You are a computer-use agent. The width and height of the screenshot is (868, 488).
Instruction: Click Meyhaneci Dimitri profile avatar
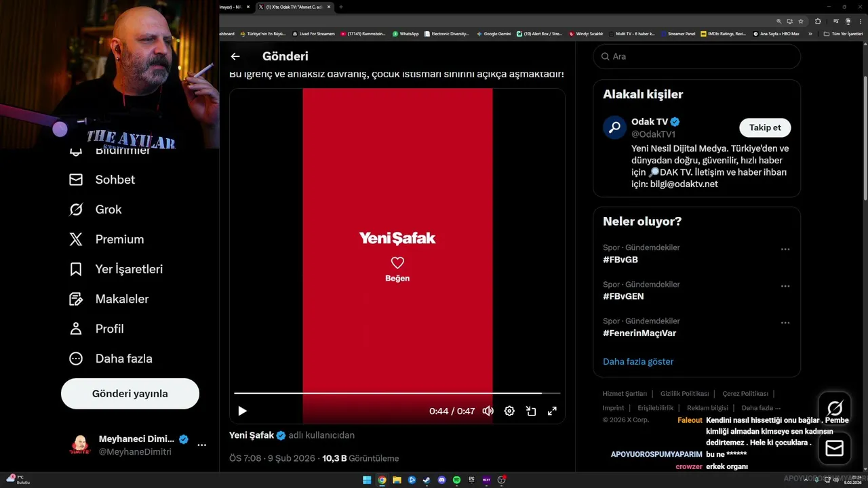coord(80,445)
